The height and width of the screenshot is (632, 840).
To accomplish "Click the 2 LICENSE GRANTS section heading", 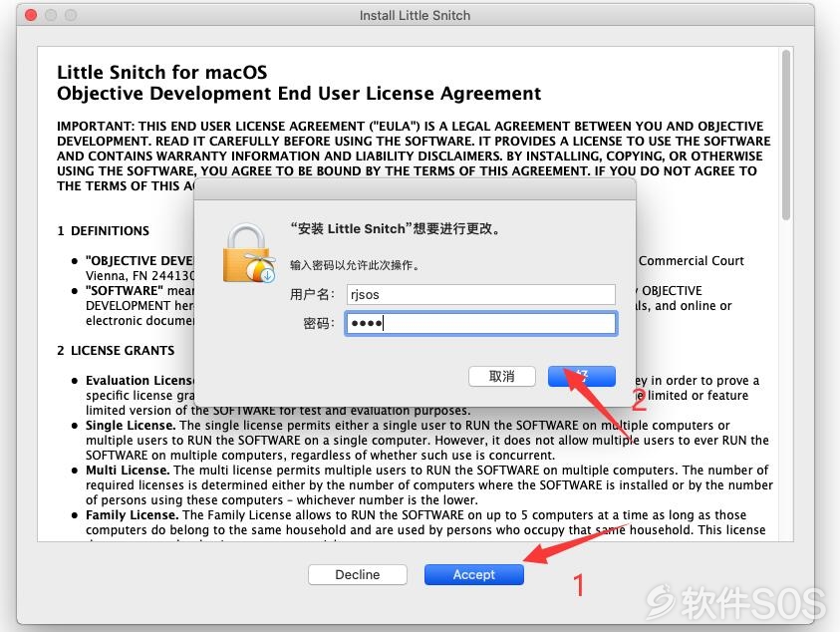I will coord(116,351).
